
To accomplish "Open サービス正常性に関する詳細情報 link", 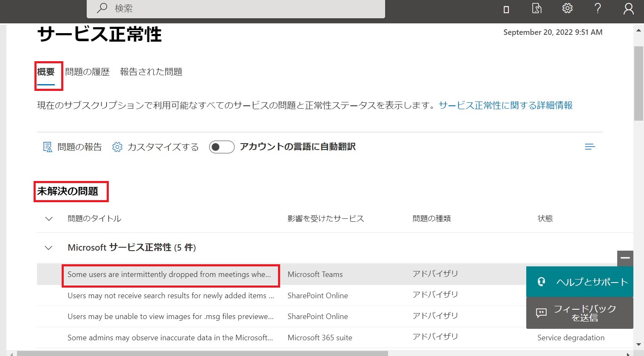I will 505,105.
